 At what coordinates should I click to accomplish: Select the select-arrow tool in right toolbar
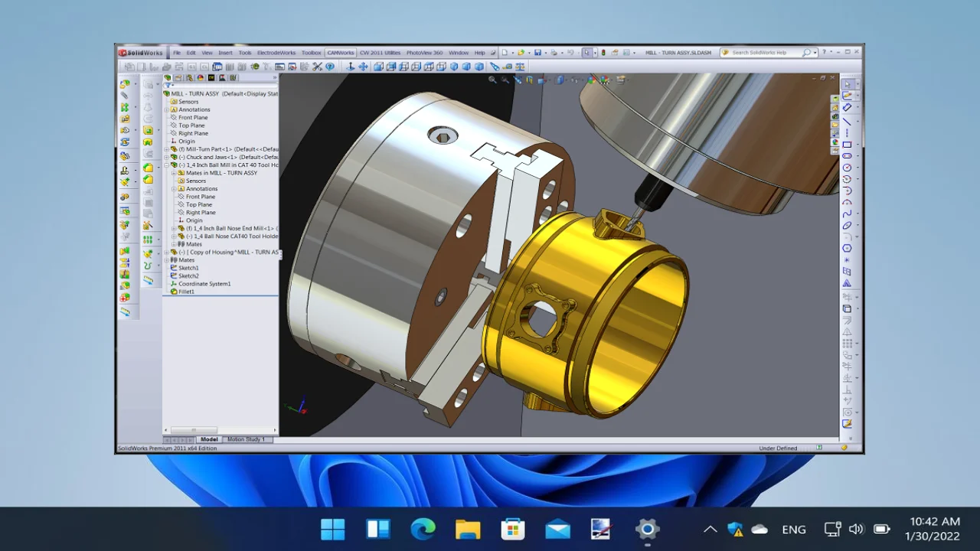[847, 85]
